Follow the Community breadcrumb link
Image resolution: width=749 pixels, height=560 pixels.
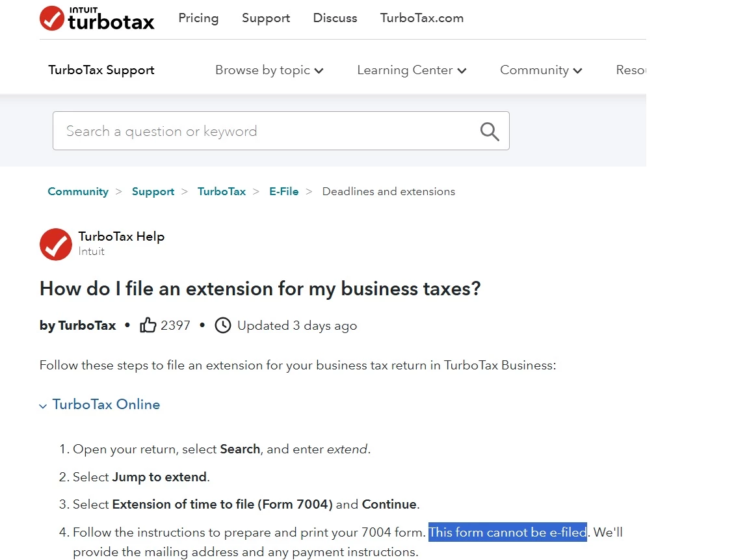78,192
